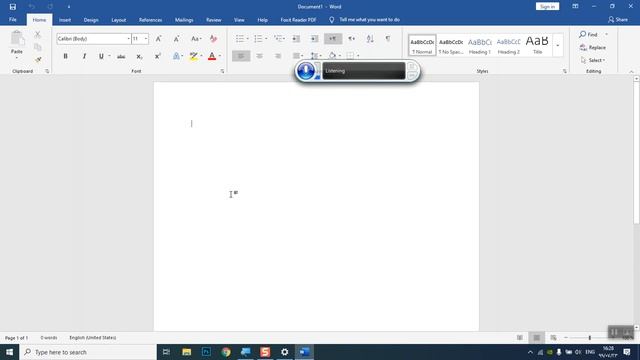Viewport: 640px width, 360px height.
Task: Open the font size dropdown
Action: pos(146,39)
